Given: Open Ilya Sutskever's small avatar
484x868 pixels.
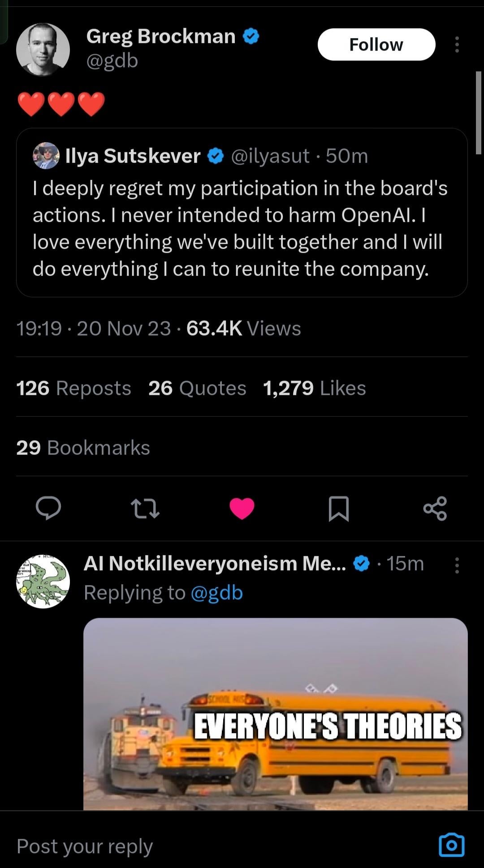Looking at the screenshot, I should pos(46,156).
